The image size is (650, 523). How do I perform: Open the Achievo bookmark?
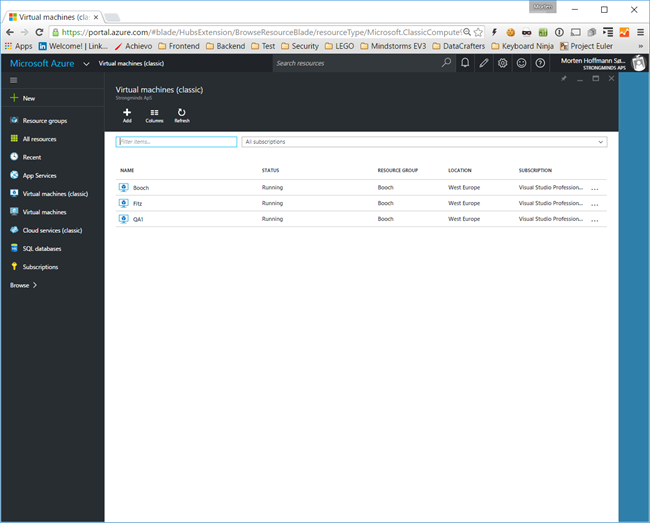133,46
